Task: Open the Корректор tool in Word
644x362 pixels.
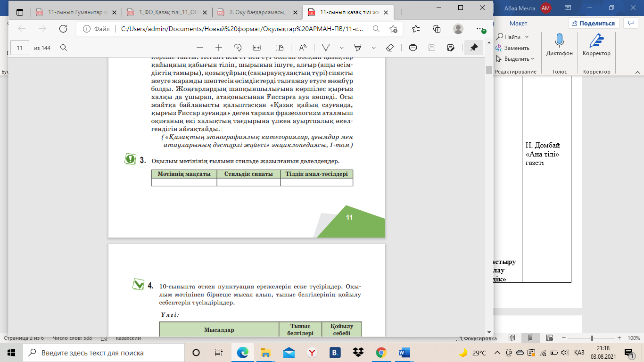Action: coord(596,41)
